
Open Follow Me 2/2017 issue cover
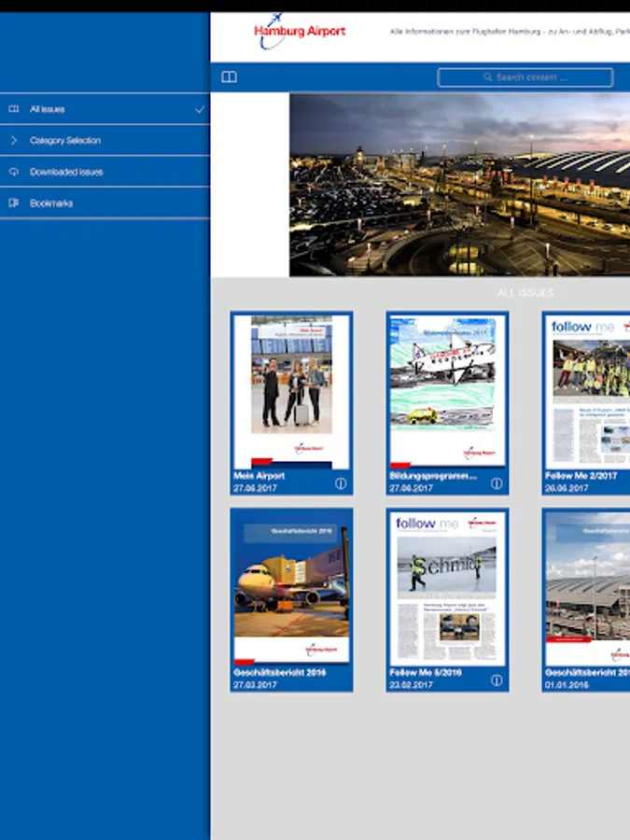(587, 391)
